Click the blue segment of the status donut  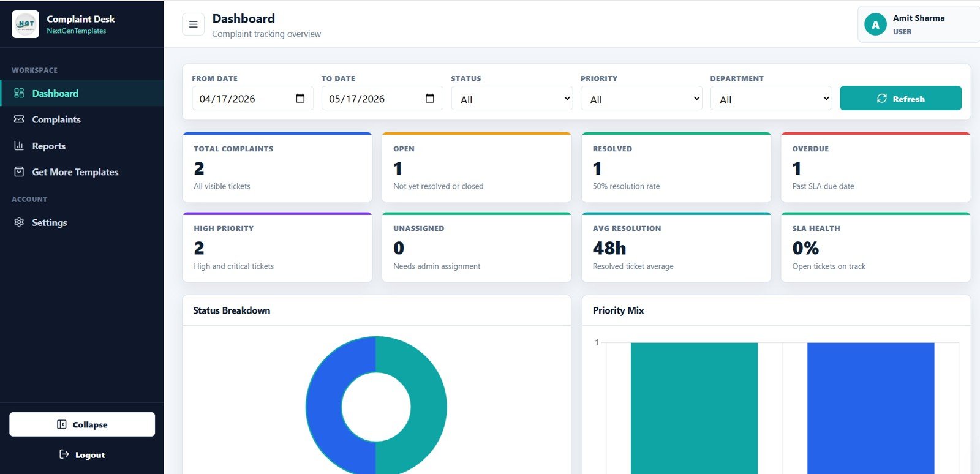pos(323,407)
